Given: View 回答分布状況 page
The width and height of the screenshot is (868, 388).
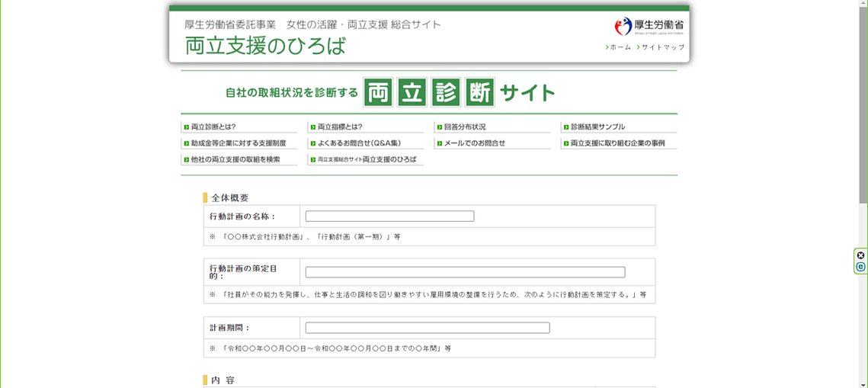Looking at the screenshot, I should point(464,127).
